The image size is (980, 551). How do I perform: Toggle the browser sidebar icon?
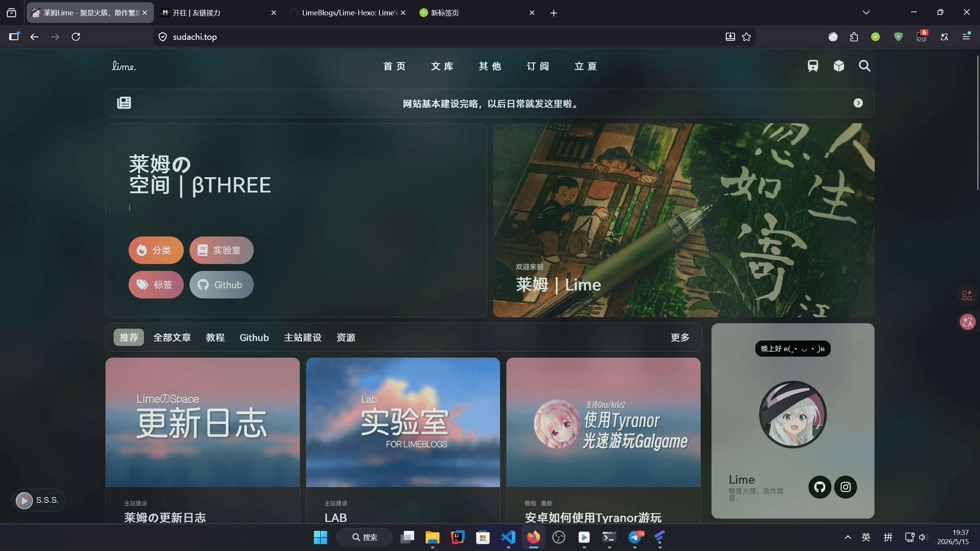click(14, 36)
